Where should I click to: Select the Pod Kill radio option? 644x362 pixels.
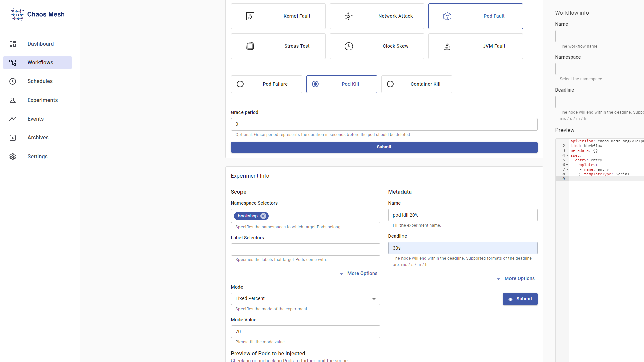click(x=315, y=84)
